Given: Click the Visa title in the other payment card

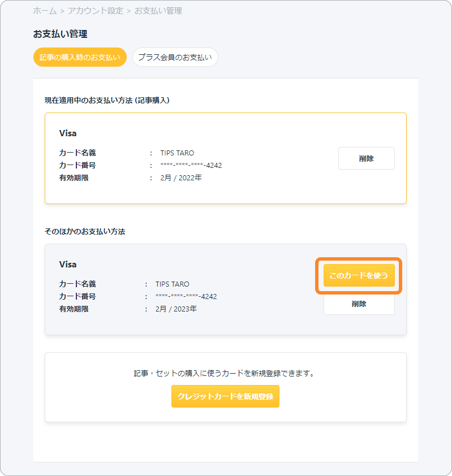Looking at the screenshot, I should click(68, 265).
